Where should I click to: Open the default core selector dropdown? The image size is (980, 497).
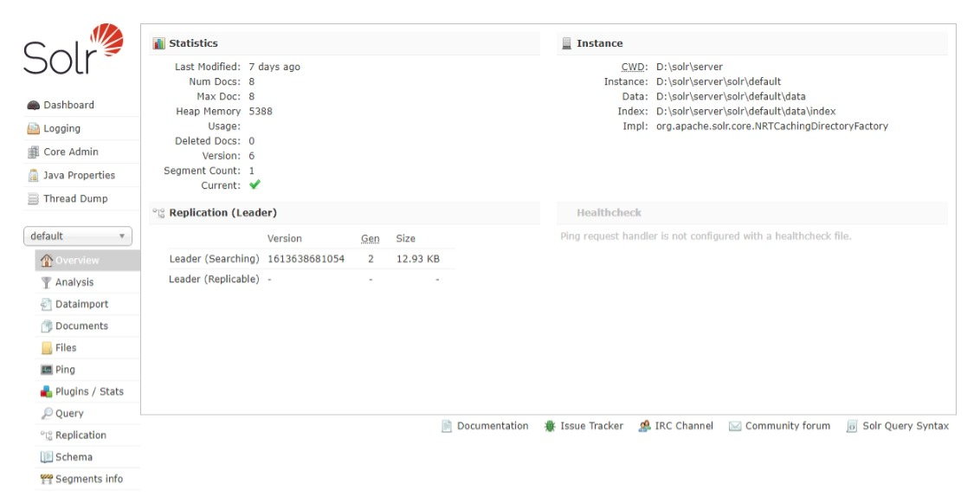point(78,236)
